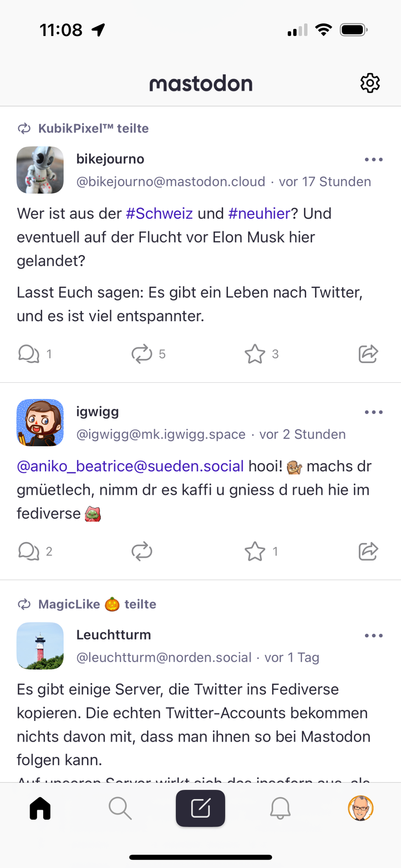Open own profile avatar tab

[x=360, y=808]
